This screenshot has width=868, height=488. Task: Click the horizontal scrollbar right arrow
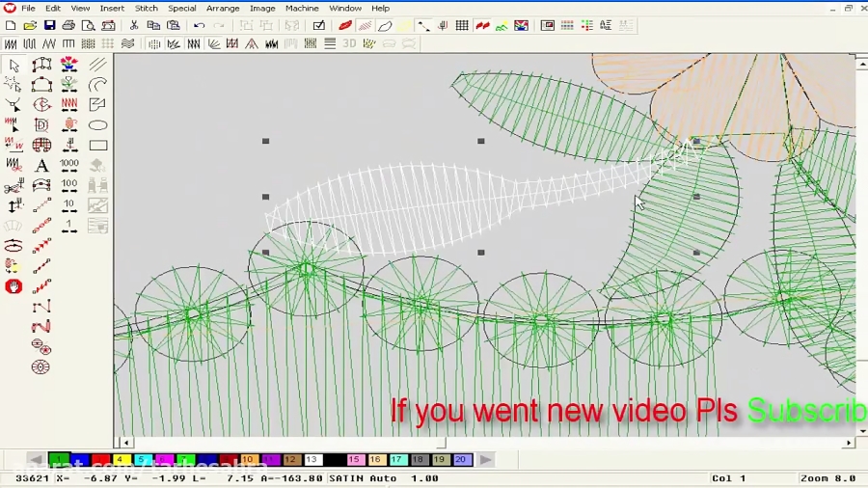point(849,443)
